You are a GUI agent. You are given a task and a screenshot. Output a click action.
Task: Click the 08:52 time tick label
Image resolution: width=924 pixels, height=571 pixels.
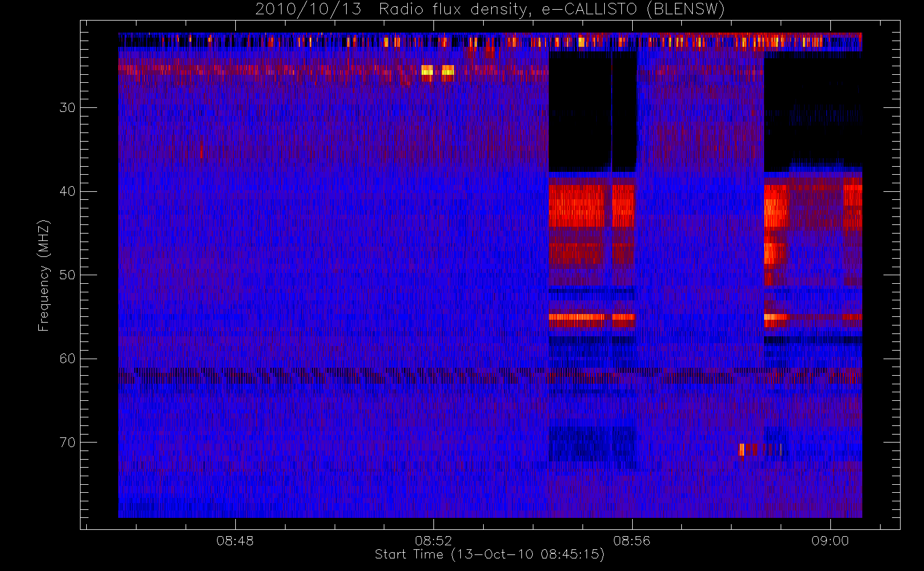tap(433, 541)
